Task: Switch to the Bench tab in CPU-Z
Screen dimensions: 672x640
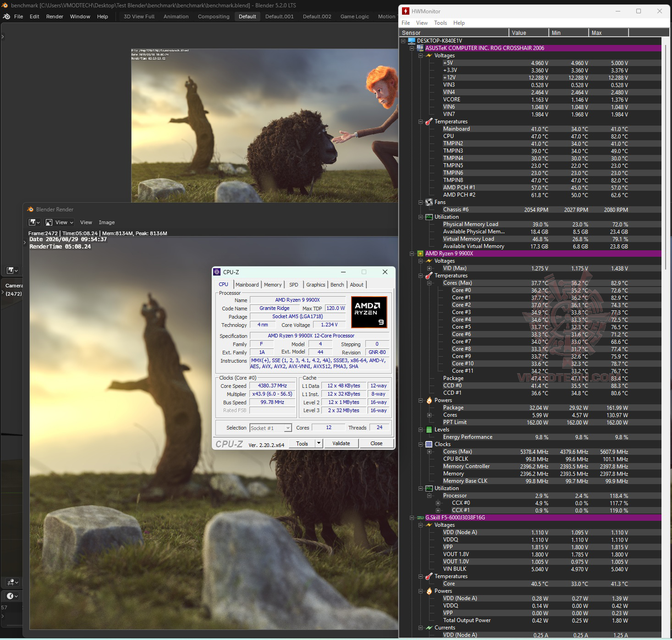Action: 337,285
